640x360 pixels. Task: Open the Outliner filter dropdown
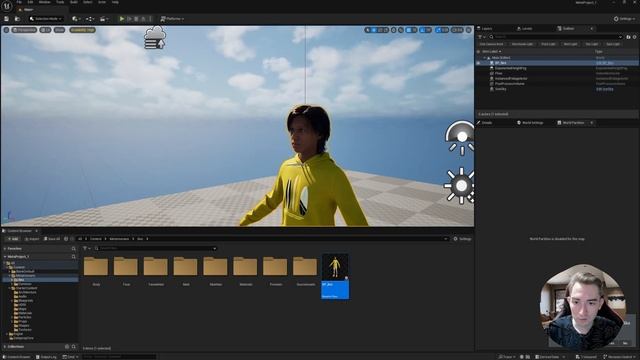coord(482,37)
